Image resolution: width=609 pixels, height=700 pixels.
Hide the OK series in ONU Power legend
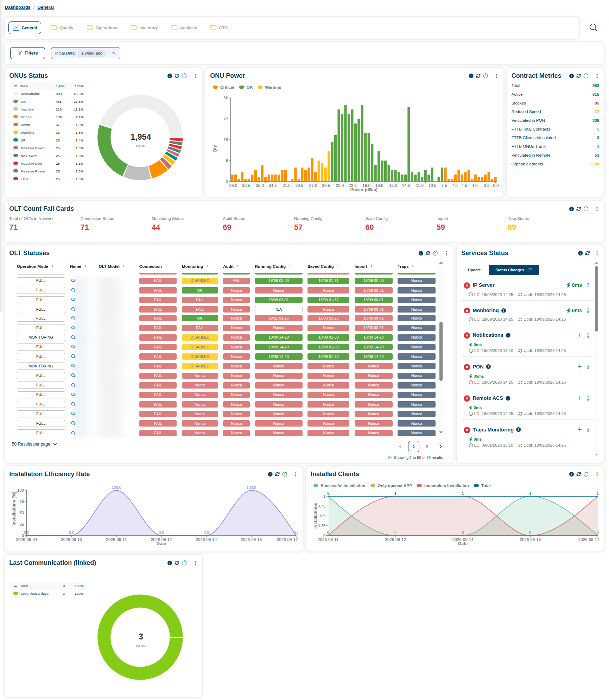click(246, 87)
